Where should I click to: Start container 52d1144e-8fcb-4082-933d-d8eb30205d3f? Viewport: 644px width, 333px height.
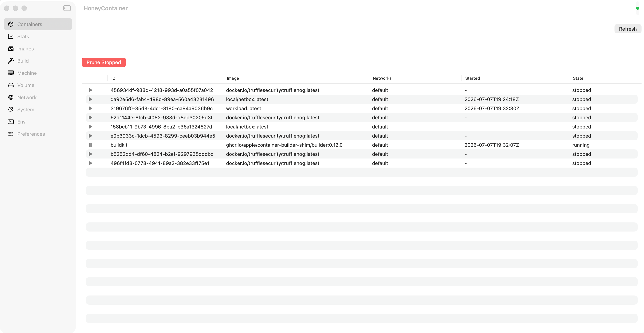coord(90,118)
